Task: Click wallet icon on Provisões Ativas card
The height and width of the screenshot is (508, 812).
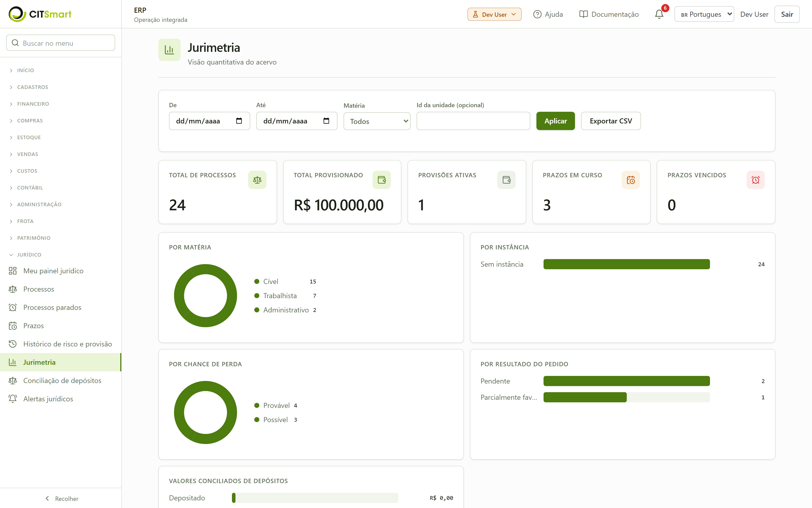Action: tap(506, 180)
